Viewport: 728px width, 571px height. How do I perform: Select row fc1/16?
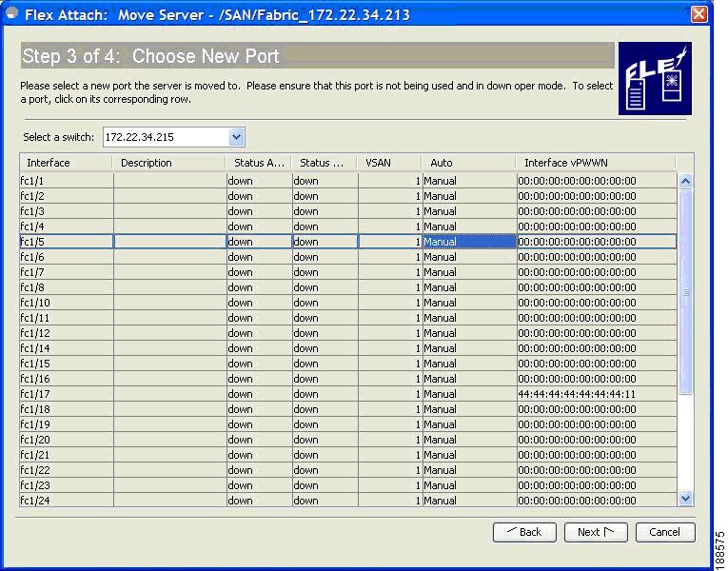point(348,379)
